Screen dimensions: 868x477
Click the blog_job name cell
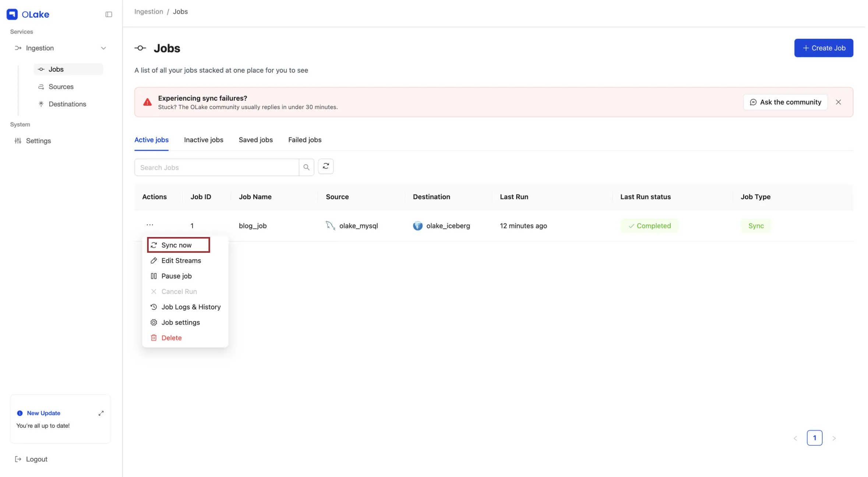(253, 226)
